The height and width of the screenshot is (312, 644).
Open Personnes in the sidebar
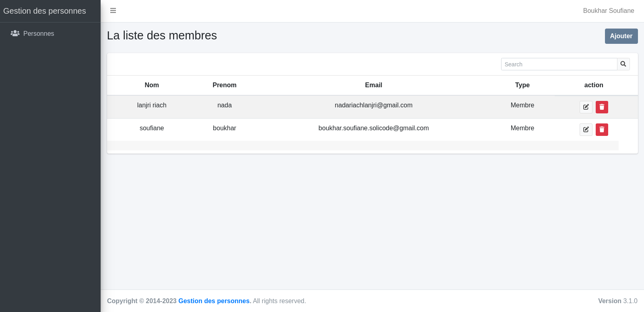click(x=39, y=33)
